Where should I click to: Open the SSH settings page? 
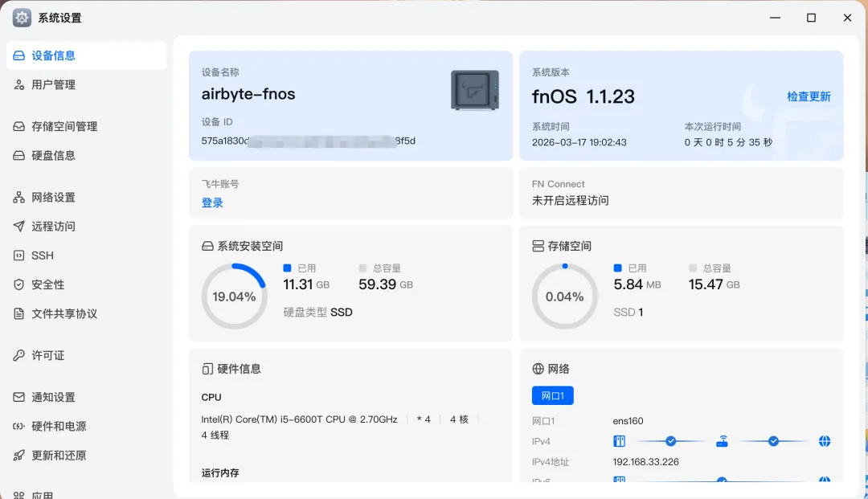click(x=86, y=256)
